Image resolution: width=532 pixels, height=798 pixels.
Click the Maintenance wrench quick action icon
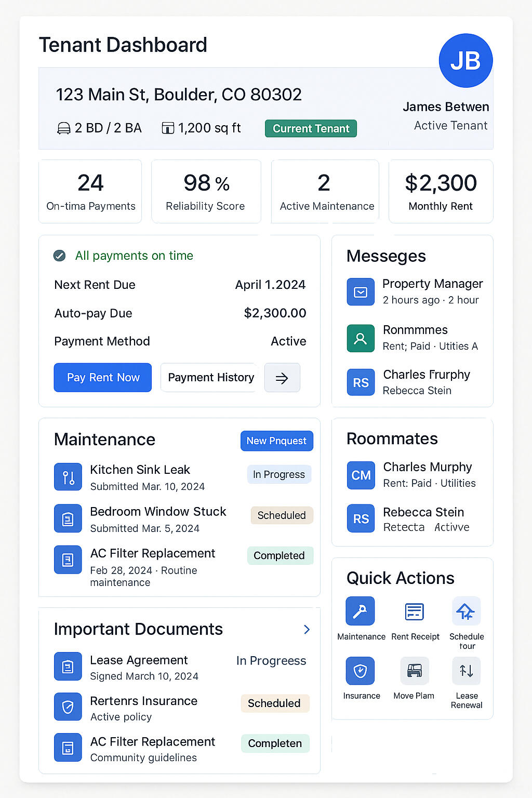(x=360, y=611)
